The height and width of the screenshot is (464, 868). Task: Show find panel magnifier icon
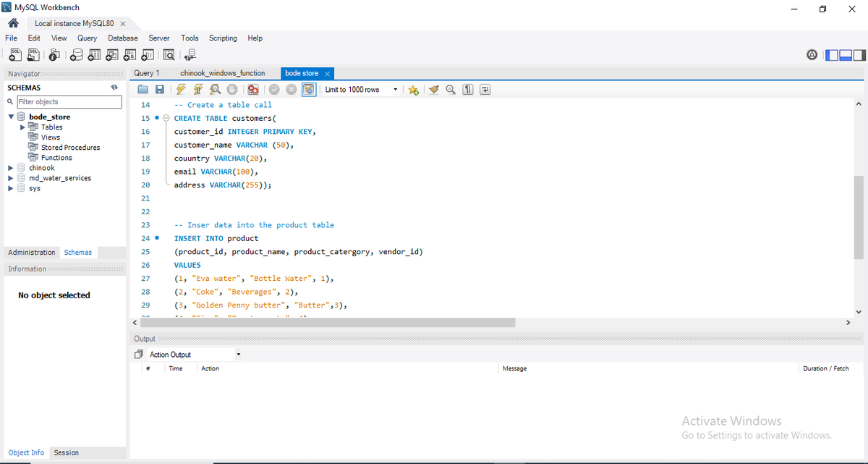451,90
